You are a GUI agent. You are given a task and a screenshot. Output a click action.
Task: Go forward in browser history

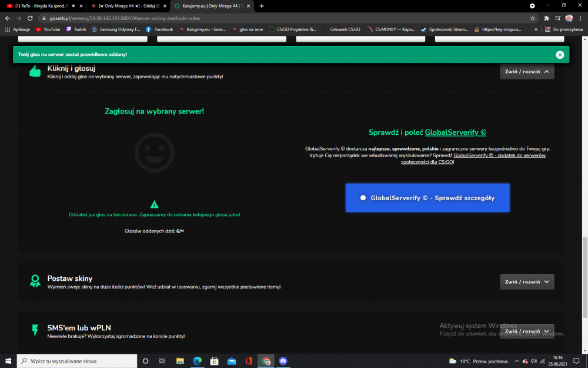[19, 18]
